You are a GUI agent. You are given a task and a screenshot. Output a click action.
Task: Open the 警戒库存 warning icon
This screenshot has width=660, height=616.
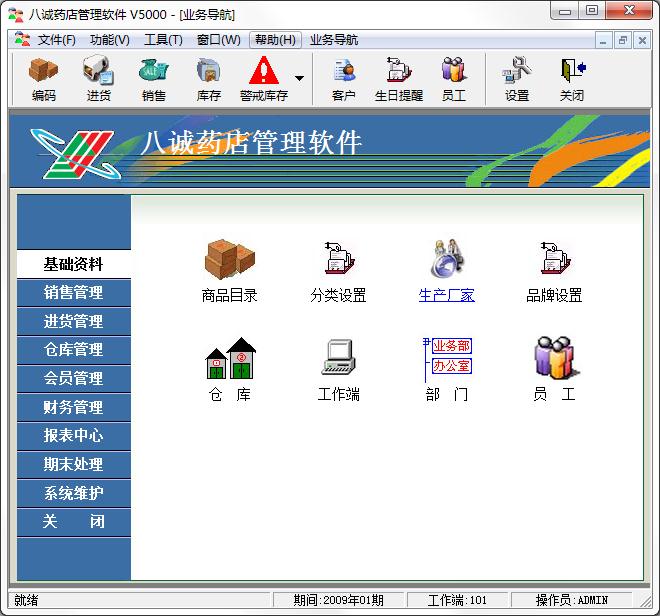(x=264, y=79)
